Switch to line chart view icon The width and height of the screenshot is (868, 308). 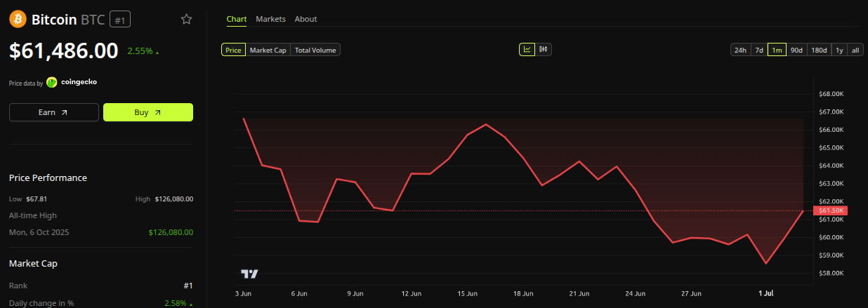[x=527, y=49]
